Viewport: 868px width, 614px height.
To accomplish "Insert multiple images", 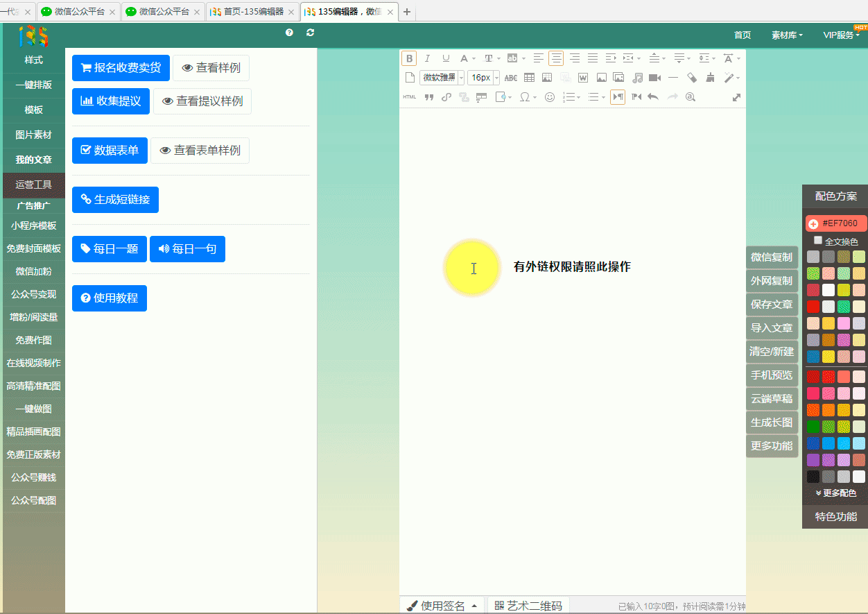I will tap(618, 78).
